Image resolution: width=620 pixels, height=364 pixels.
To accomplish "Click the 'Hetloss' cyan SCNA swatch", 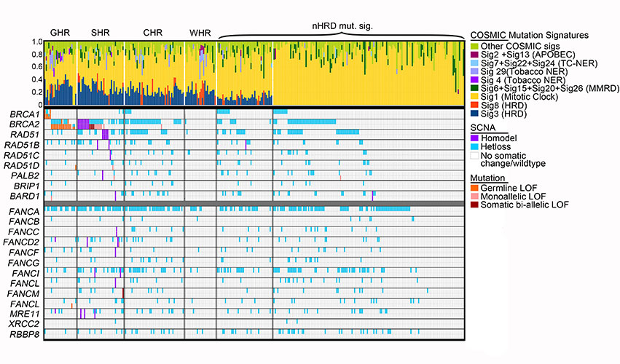I will (x=474, y=146).
